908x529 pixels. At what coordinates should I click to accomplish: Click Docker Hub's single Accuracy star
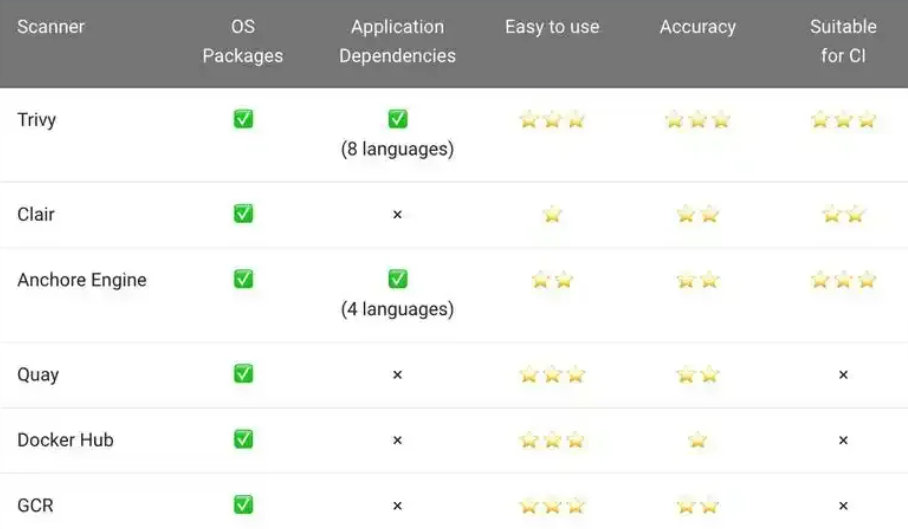click(x=697, y=440)
